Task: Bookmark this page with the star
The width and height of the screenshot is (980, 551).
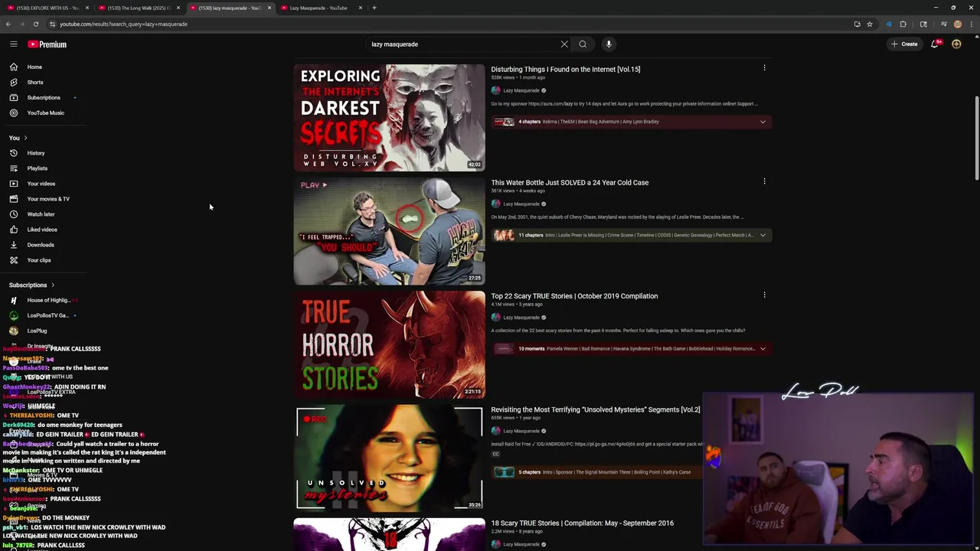Action: pos(870,24)
